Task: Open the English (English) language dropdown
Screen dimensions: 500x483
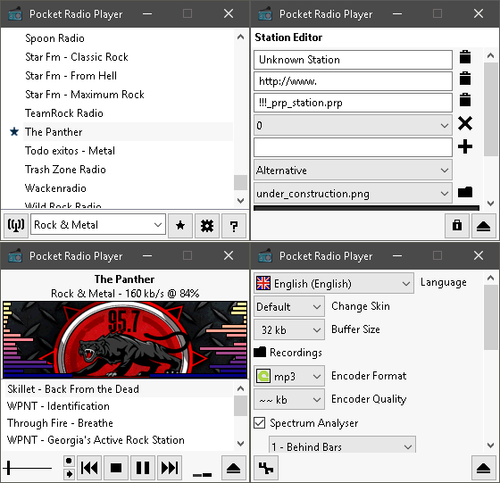Action: (x=334, y=283)
